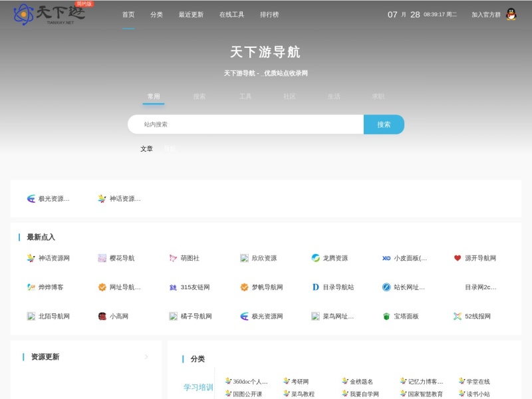Expand the 资源更新 panel chevron
Viewport: 532px width, 399px height.
146,356
